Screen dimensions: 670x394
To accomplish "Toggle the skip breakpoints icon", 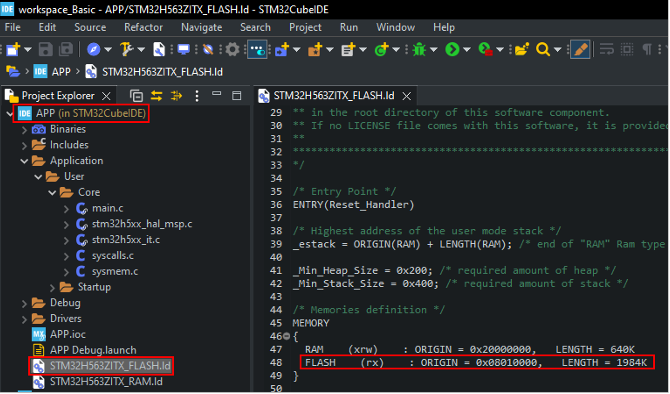I will pyautogui.click(x=208, y=50).
